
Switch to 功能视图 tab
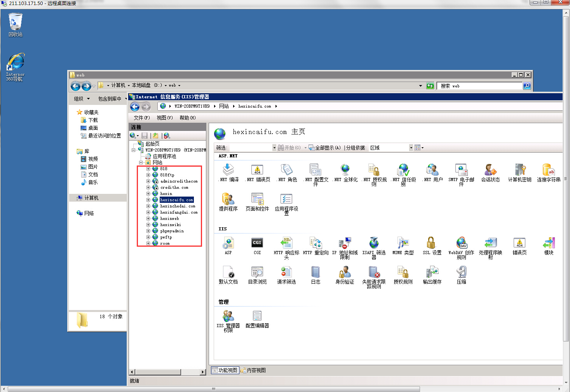pyautogui.click(x=225, y=370)
